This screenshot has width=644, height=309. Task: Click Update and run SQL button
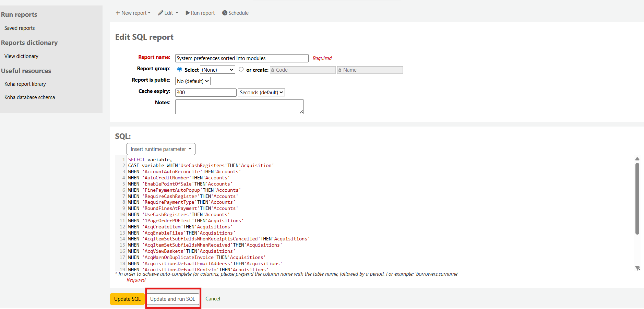172,299
